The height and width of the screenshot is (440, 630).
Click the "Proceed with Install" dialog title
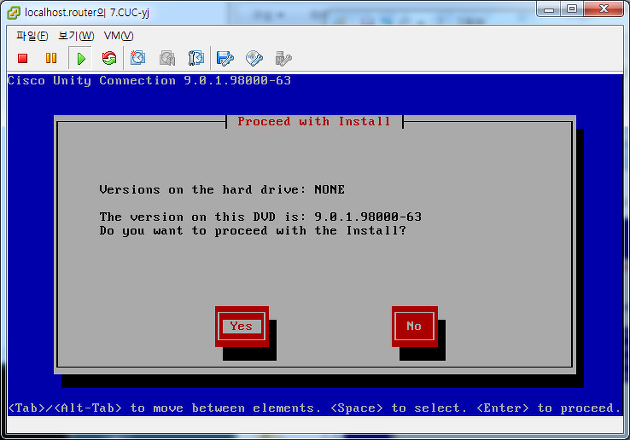tap(314, 121)
